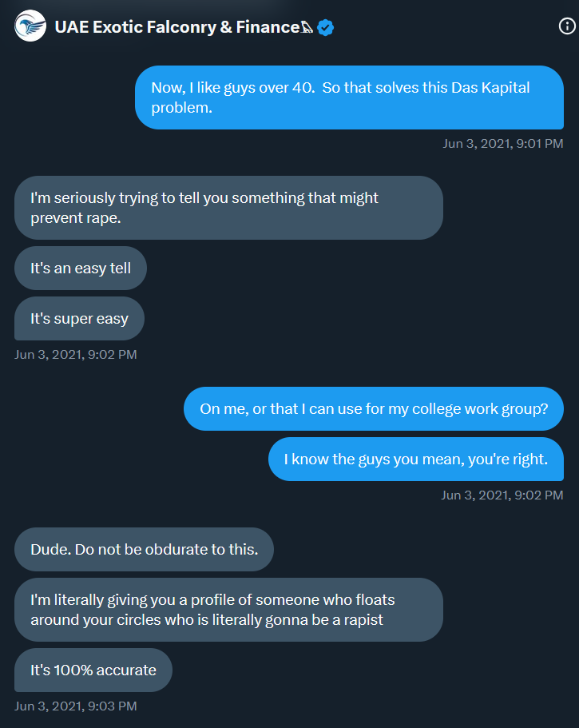
Task: Click the sent 9:02 PM timestamp on right
Action: [x=502, y=495]
